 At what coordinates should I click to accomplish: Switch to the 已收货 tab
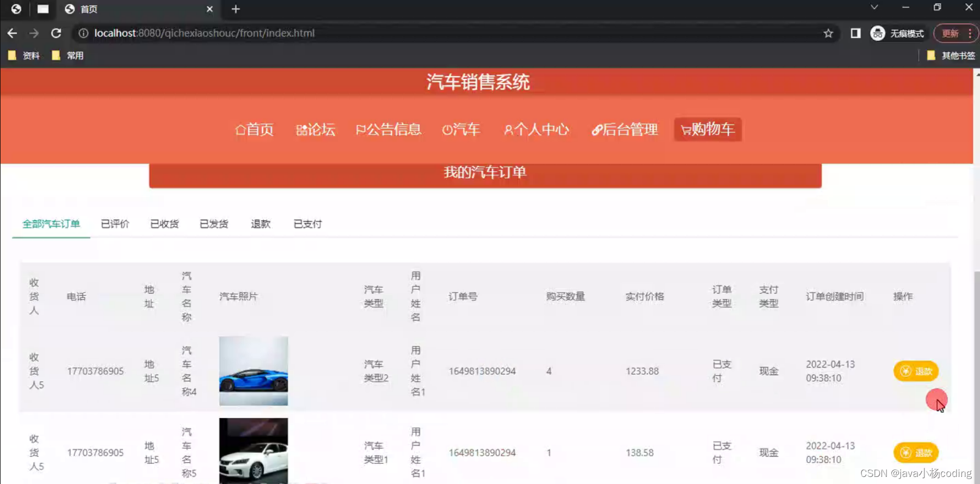pyautogui.click(x=164, y=224)
